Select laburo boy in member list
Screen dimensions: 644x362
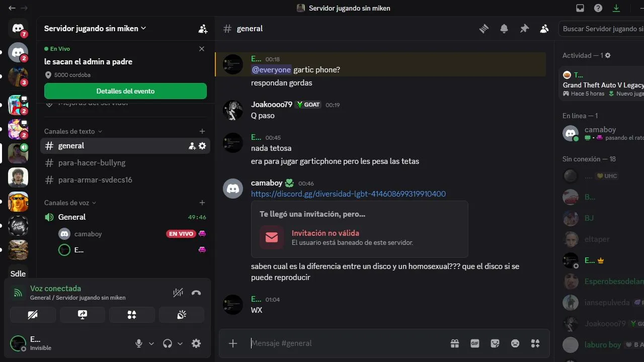pyautogui.click(x=601, y=345)
